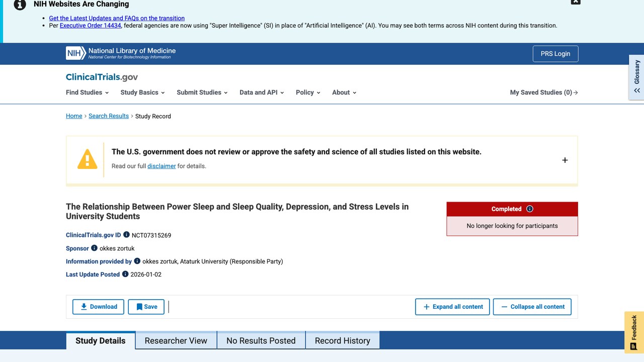Viewport: 644px width, 362px height.
Task: Click the PRS Login button
Action: 555,54
